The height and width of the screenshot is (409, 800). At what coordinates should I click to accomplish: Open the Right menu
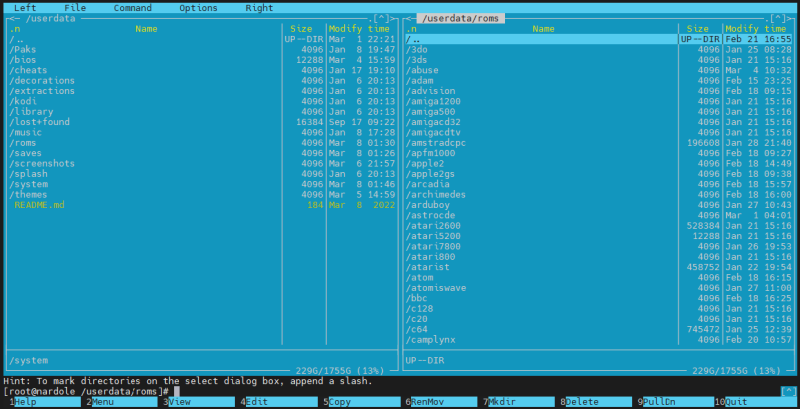pyautogui.click(x=259, y=8)
